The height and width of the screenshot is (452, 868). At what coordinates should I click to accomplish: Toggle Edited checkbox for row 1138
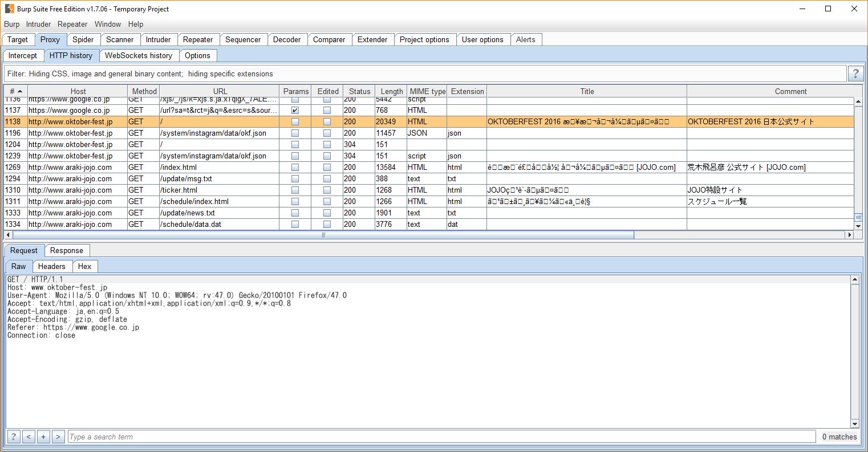[x=327, y=121]
